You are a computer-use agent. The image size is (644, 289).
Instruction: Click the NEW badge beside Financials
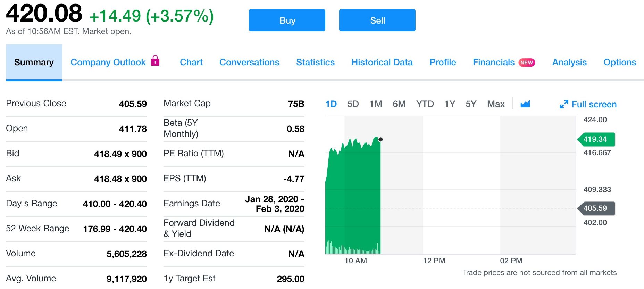pos(527,63)
